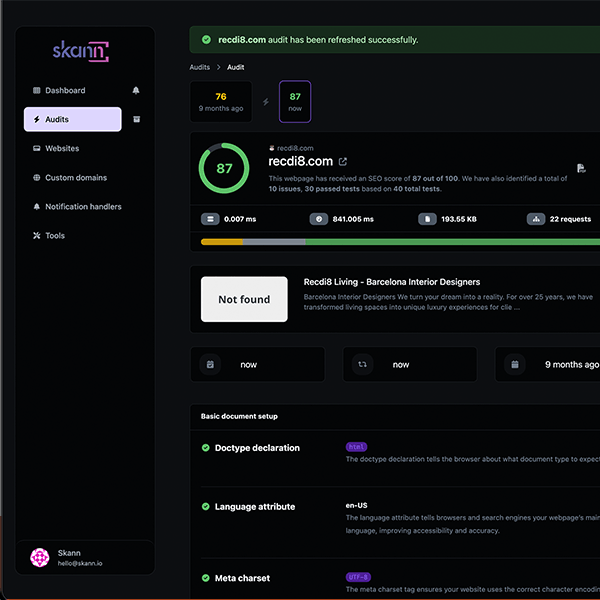
Task: Click the refresh arrows icon
Action: (x=362, y=365)
